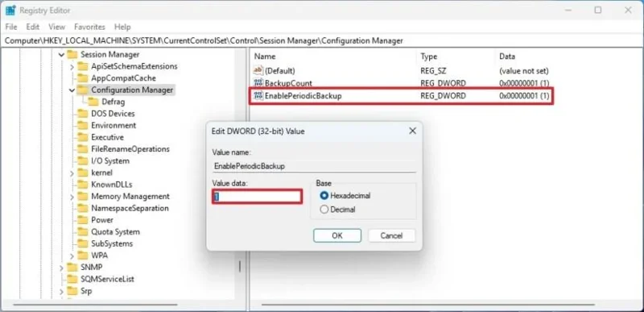Select the Configuration Manager folder icon
Viewport: 644px width, 312px height.
pos(83,90)
